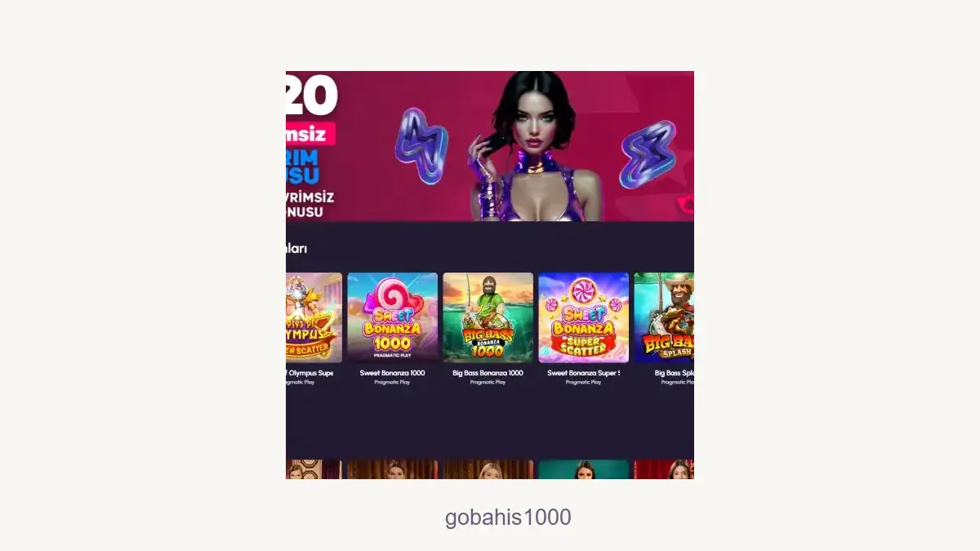Open the Big Bass Bonanza 1000 game thumbnail

coord(488,318)
